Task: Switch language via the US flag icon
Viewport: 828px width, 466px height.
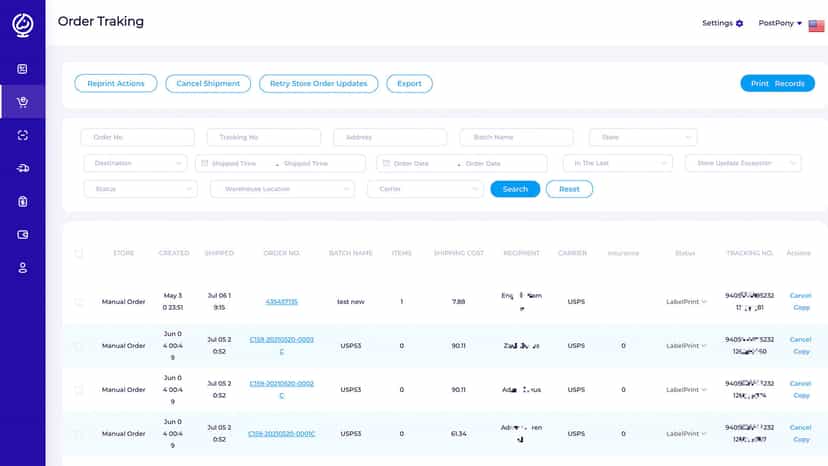Action: (816, 25)
